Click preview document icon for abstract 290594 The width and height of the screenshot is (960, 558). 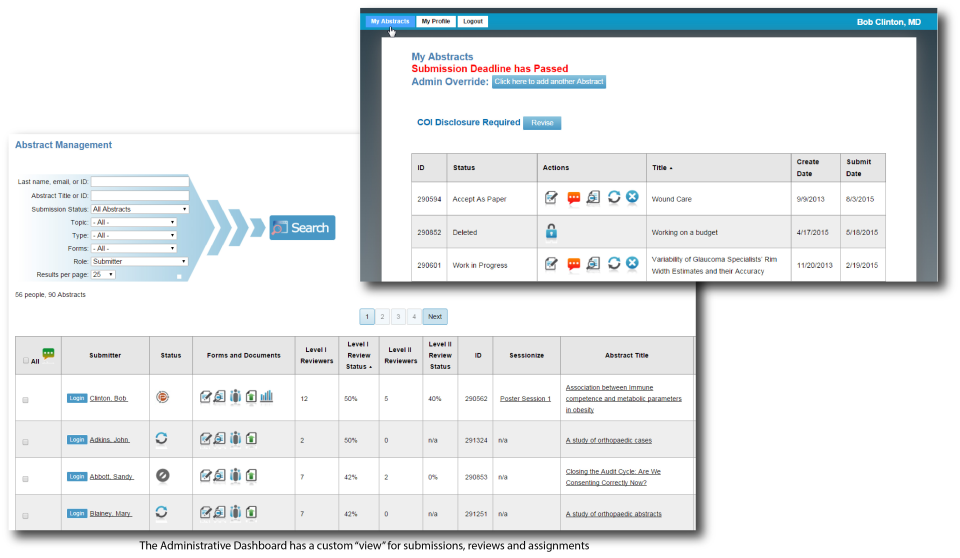[x=593, y=197]
